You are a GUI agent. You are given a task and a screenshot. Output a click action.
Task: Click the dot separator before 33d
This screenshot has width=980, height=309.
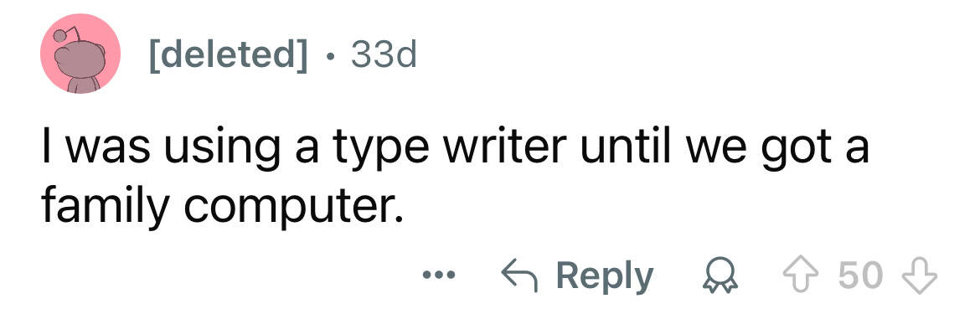pyautogui.click(x=330, y=58)
